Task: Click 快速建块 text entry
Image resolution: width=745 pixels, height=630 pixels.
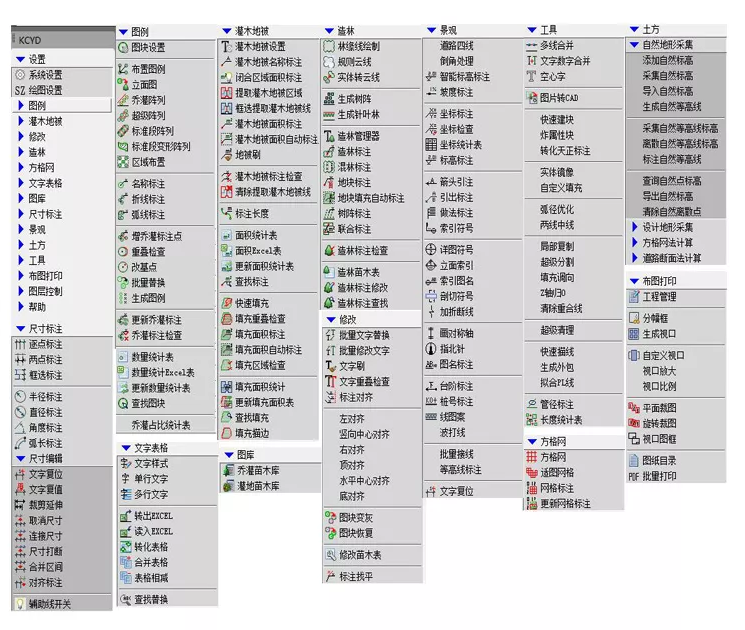Action: pos(557,119)
